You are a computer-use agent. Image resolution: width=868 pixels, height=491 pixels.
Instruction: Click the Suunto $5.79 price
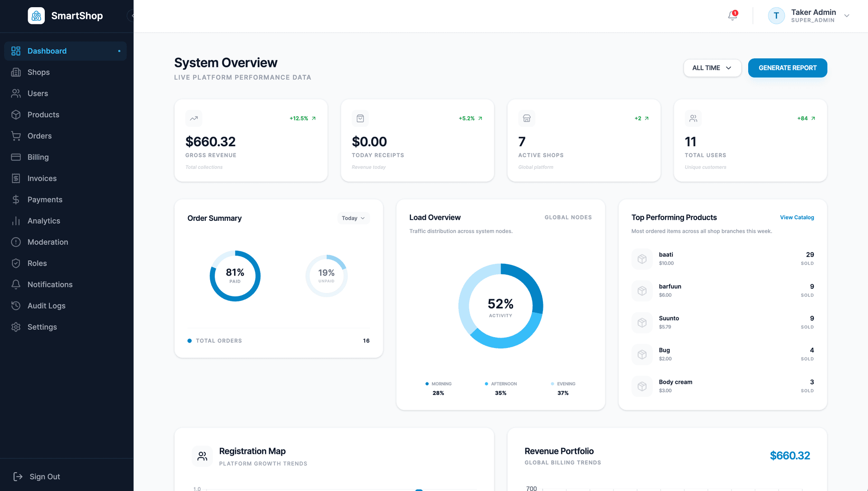click(x=665, y=327)
